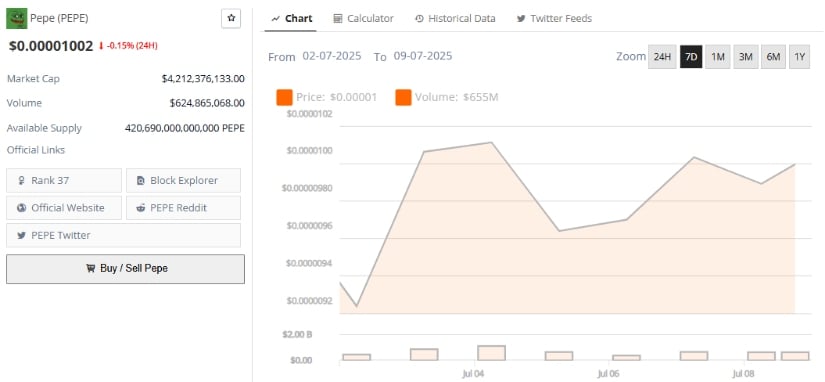Select the 6M zoom range

(773, 57)
